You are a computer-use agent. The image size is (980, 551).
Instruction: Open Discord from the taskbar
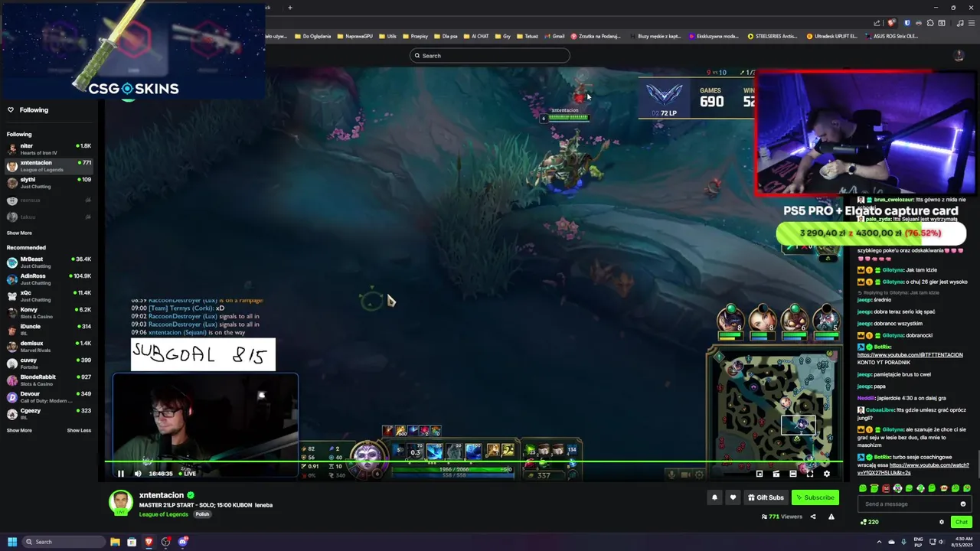(183, 542)
